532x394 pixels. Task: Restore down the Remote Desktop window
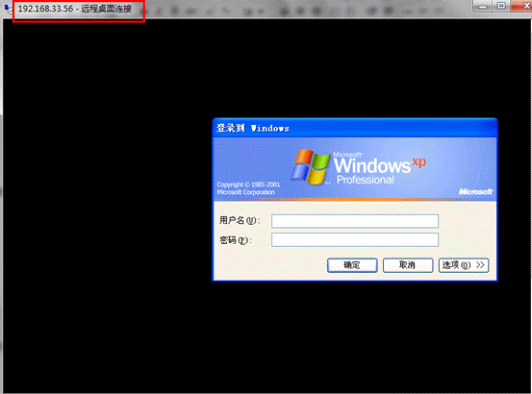501,6
